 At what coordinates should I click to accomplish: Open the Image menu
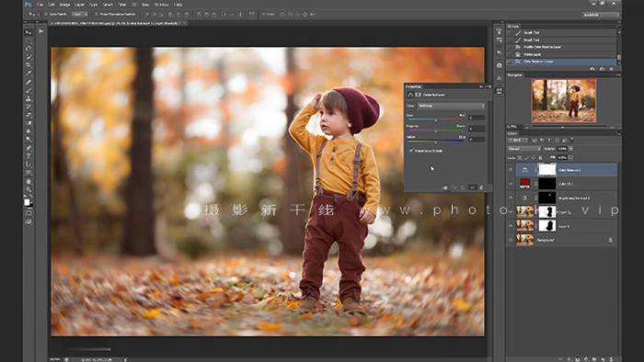click(x=65, y=5)
